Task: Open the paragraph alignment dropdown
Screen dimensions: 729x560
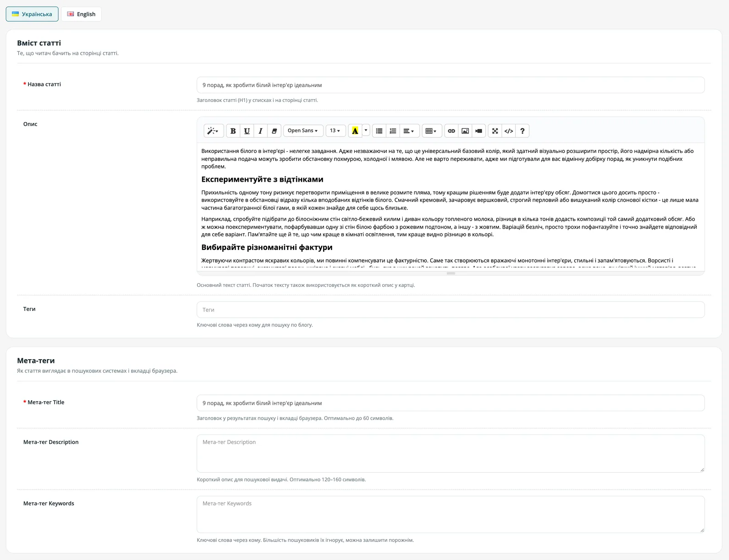Action: tap(409, 131)
